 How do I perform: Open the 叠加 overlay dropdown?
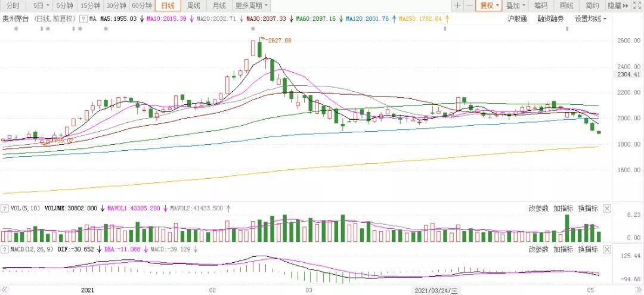(515, 6)
